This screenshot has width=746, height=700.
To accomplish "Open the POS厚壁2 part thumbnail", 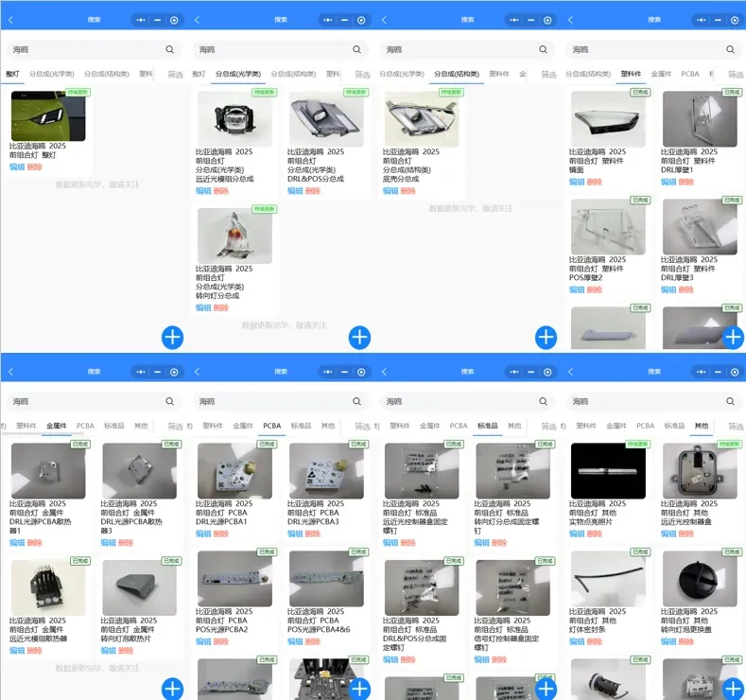I will tap(608, 227).
